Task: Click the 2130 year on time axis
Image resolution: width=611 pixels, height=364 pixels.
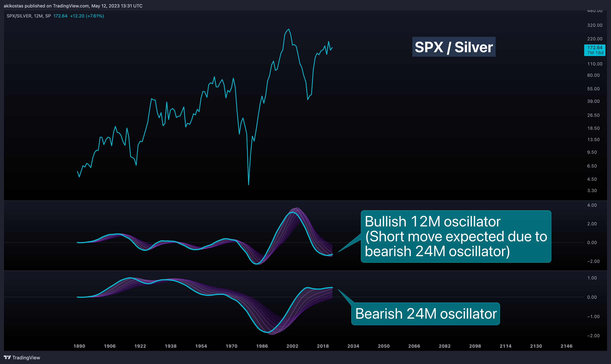Action: click(x=536, y=346)
